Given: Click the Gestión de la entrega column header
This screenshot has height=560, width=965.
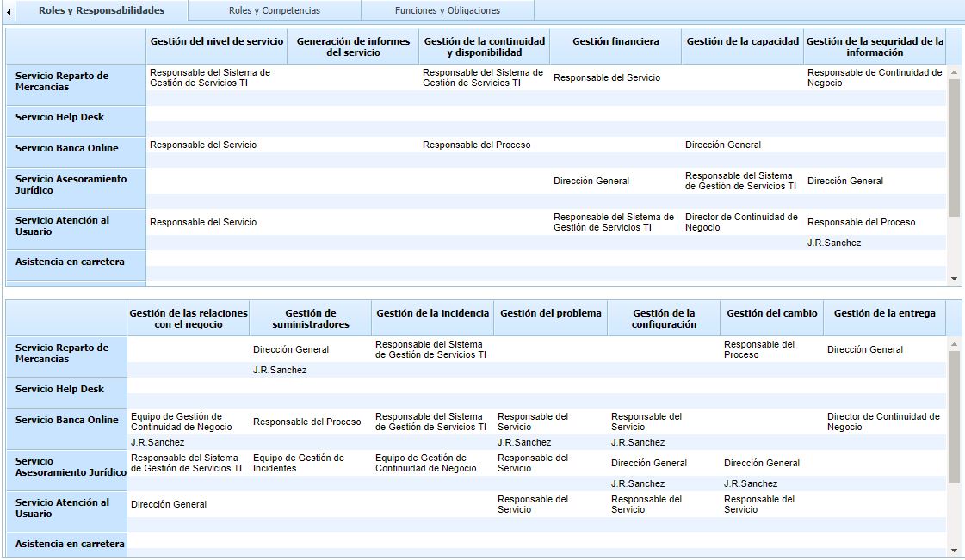Looking at the screenshot, I should coord(886,314).
